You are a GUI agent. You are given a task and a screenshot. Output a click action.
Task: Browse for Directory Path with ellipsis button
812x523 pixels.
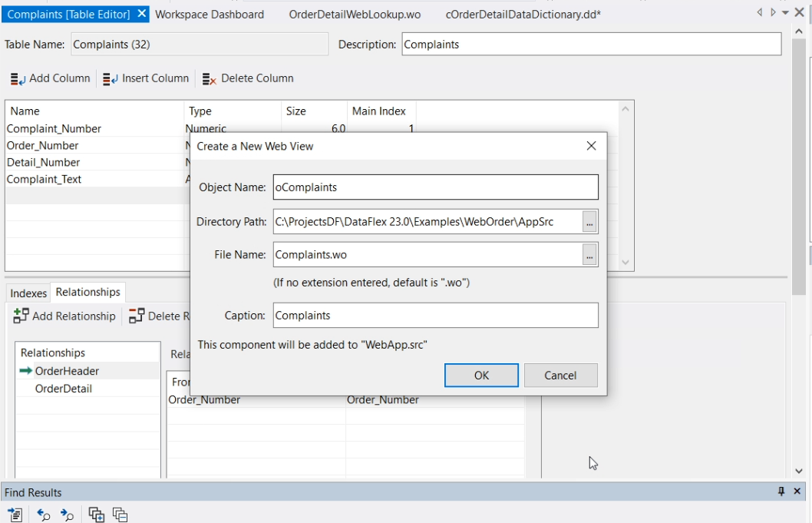pos(589,222)
